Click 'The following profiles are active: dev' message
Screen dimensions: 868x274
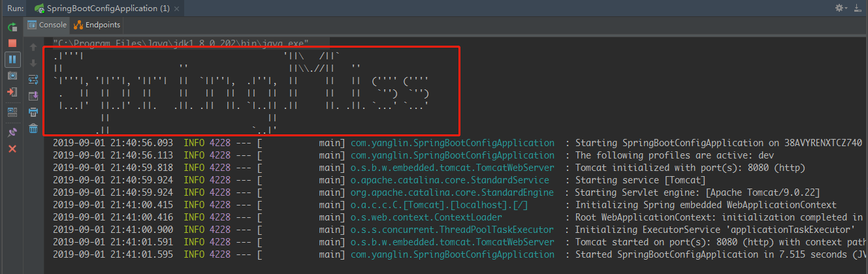[x=674, y=155]
